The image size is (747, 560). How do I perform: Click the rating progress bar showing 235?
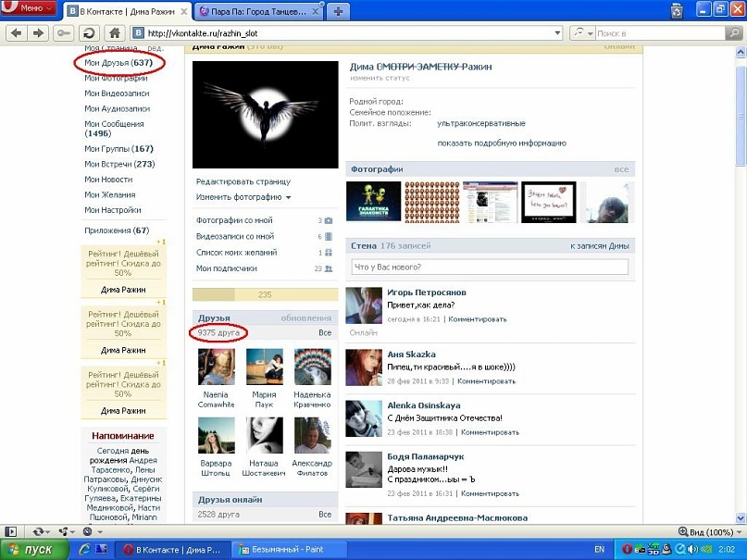tap(263, 295)
